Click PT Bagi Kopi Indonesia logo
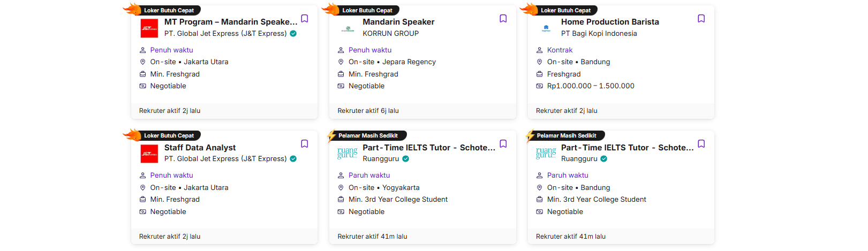Viewport: 868px width, 251px height. (546, 28)
